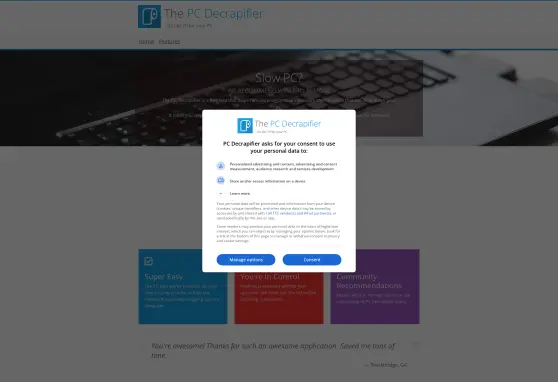Open the Home menu item
Image resolution: width=558 pixels, height=382 pixels.
click(x=146, y=42)
